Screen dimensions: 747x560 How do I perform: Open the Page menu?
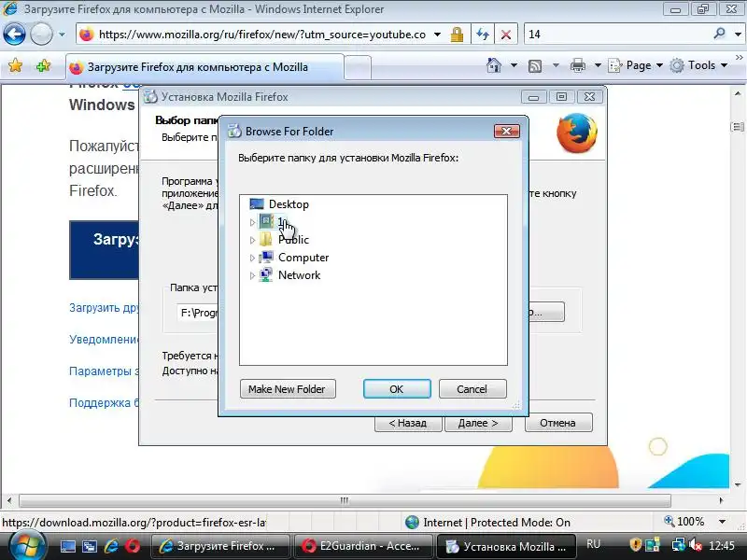coord(636,65)
